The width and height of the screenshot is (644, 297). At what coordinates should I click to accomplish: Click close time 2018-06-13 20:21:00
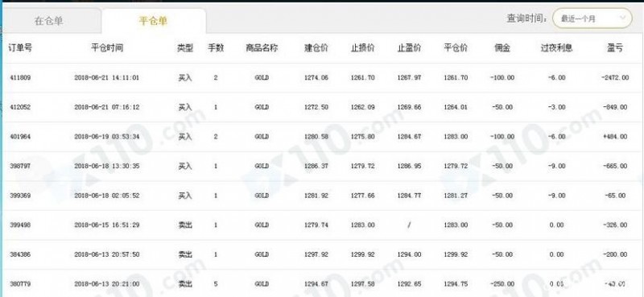(x=107, y=284)
